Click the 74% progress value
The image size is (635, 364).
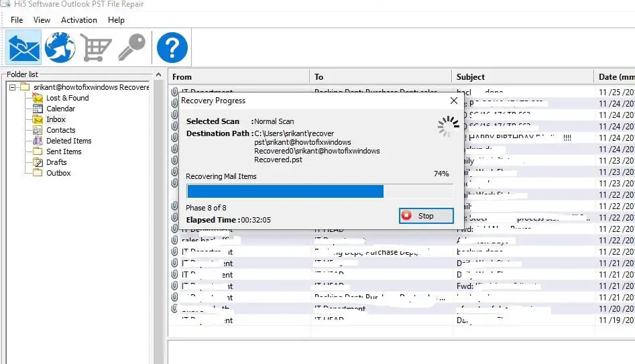[441, 174]
